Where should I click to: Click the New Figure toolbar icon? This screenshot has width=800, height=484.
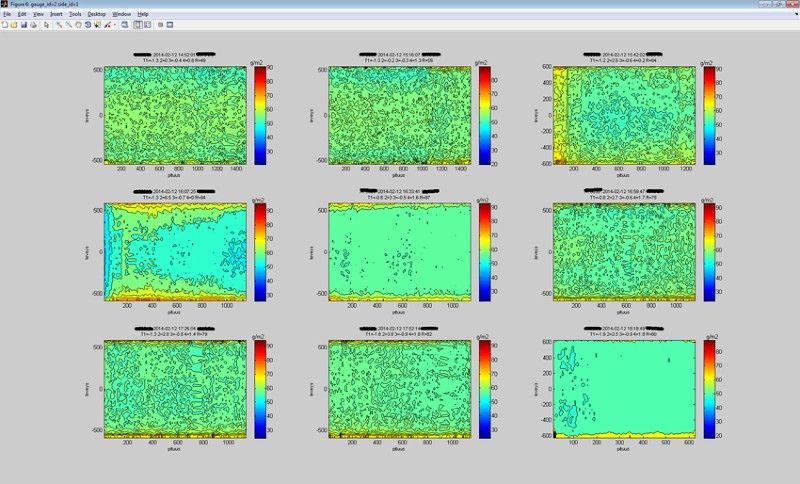point(5,24)
